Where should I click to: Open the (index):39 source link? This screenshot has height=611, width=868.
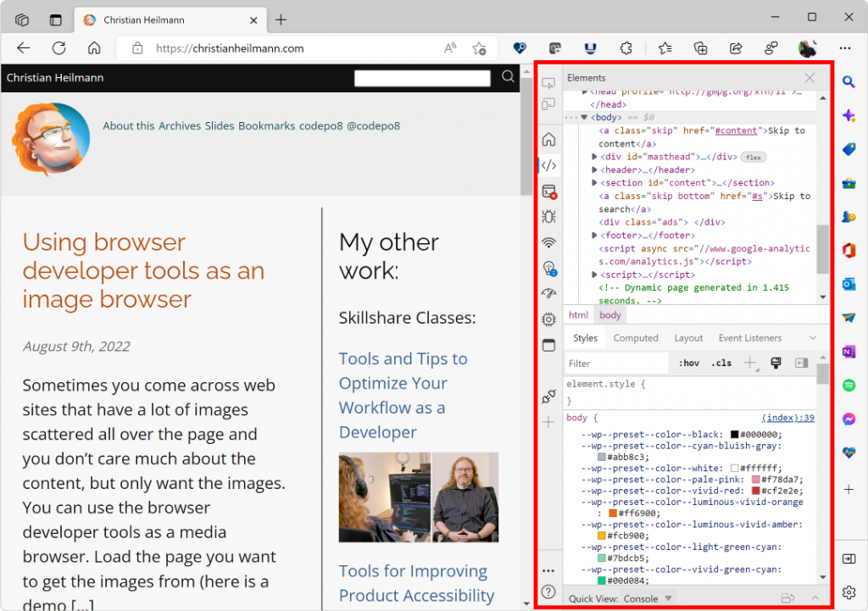[787, 418]
